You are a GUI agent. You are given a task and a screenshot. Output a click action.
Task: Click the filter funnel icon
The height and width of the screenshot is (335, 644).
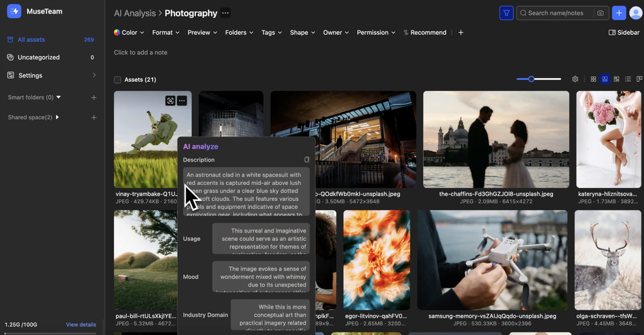pos(506,13)
